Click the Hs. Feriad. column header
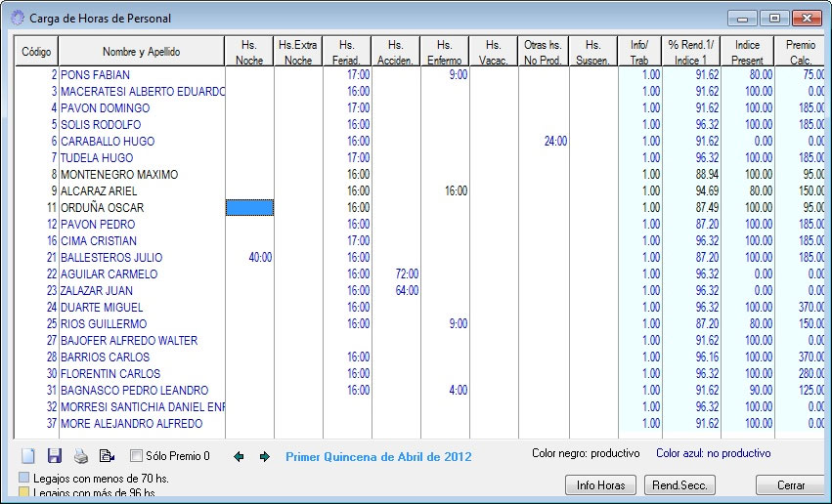This screenshot has width=832, height=504. [347, 52]
